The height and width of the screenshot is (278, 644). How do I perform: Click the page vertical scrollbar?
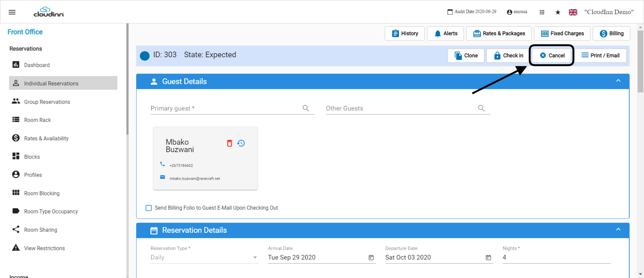[640, 61]
